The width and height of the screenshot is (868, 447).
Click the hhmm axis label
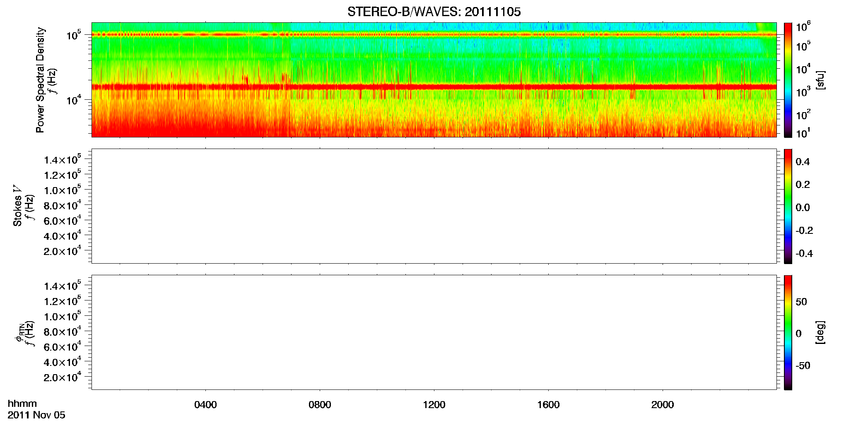pyautogui.click(x=22, y=404)
